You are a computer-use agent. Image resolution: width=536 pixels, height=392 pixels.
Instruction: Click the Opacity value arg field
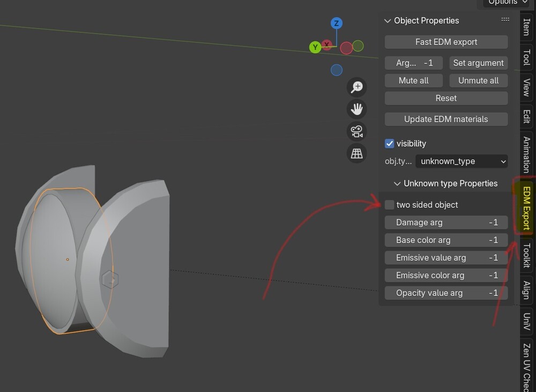point(446,293)
